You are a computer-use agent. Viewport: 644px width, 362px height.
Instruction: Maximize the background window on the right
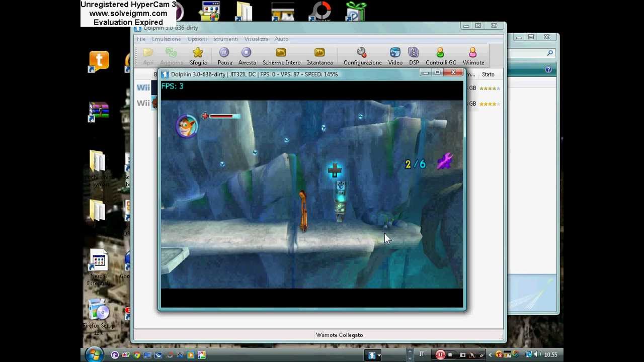[x=530, y=37]
